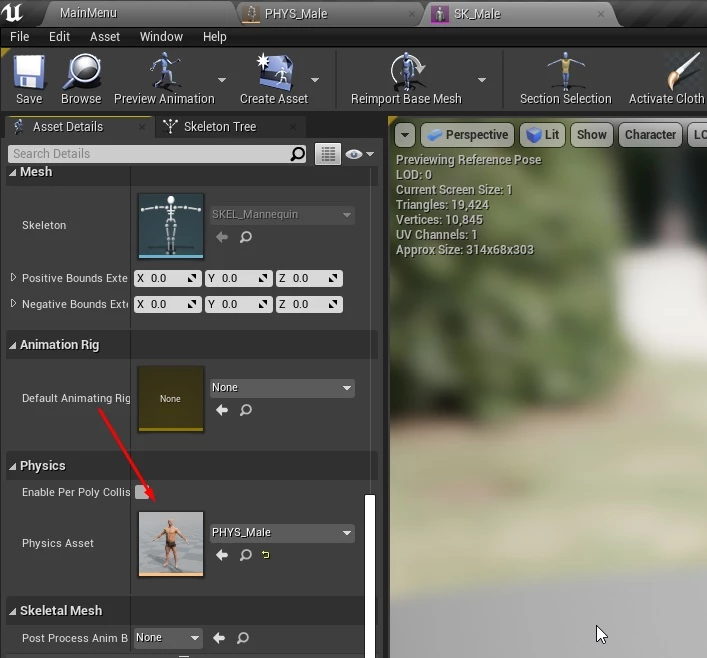Screen dimensions: 707x658
Task: Click the PHYS_Male physics asset thumbnail
Action: (171, 544)
